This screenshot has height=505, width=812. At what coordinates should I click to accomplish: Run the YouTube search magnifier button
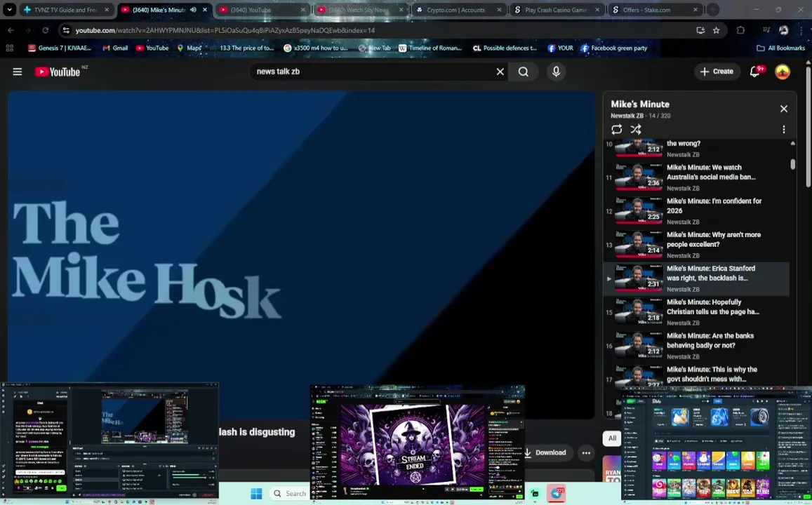point(524,72)
